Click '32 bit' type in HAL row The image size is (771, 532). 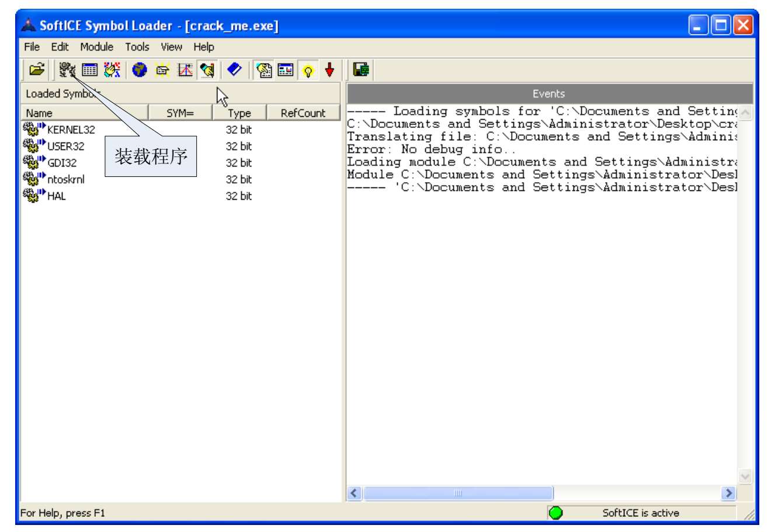pos(239,196)
